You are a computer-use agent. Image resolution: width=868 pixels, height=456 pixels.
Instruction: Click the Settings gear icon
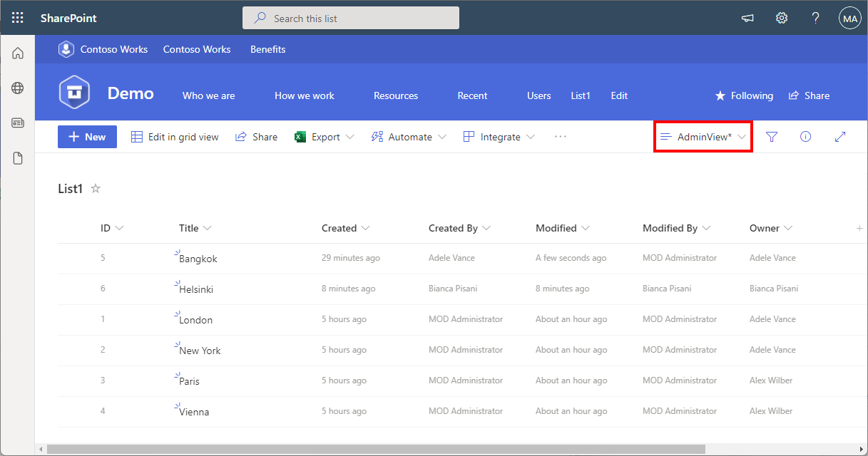(x=782, y=19)
